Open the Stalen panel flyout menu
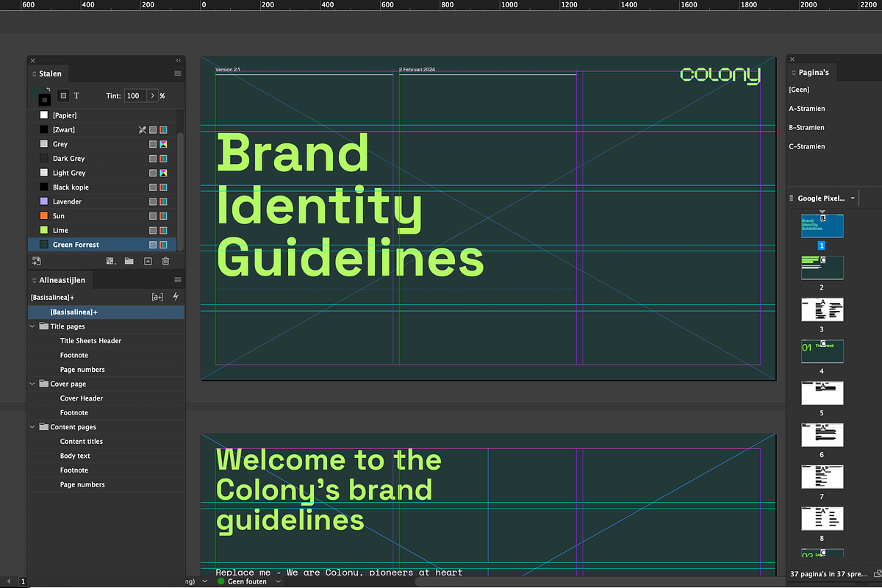The height and width of the screenshot is (588, 882). [177, 73]
